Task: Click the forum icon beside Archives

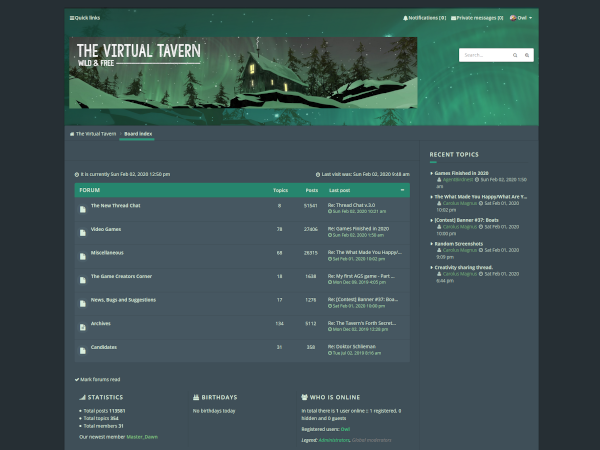Action: [83, 327]
